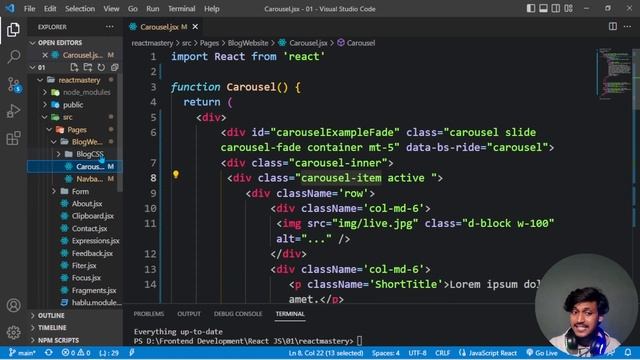Click the editor minimap code overview
Image resolution: width=640 pixels, height=360 pixels.
[615, 73]
